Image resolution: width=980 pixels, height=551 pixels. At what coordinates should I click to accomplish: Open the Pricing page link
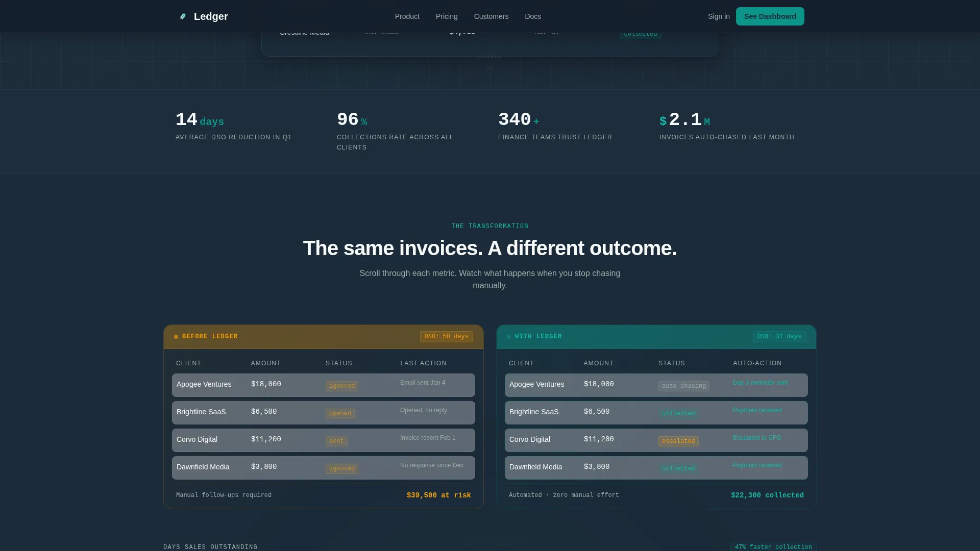click(x=447, y=16)
